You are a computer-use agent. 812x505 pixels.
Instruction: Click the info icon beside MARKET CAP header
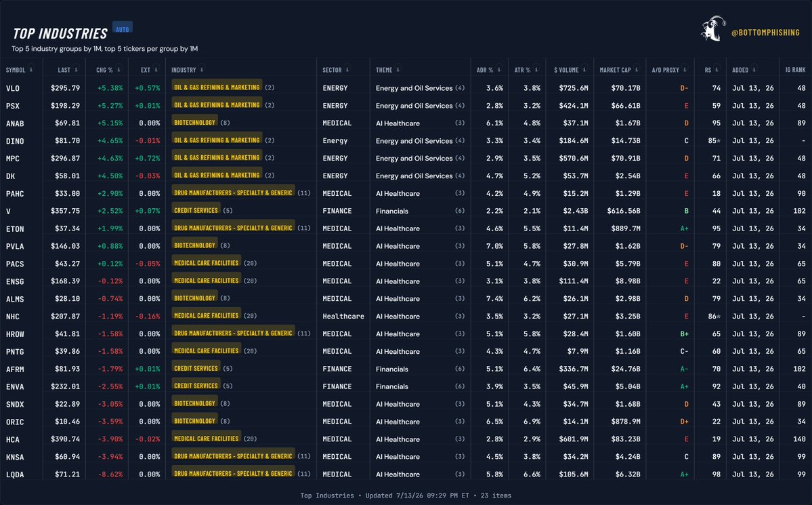[x=637, y=69]
